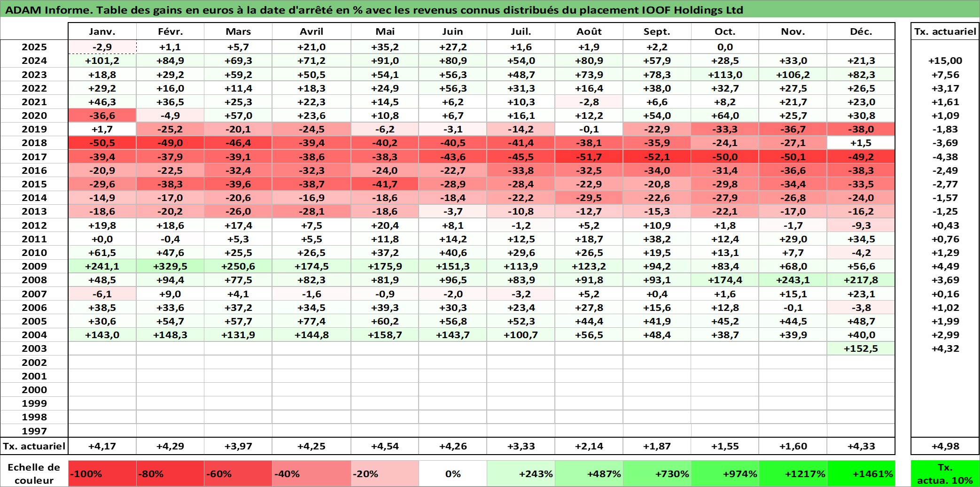Click the +329,5 cell in 2009
This screenshot has height=487, width=980.
click(170, 266)
